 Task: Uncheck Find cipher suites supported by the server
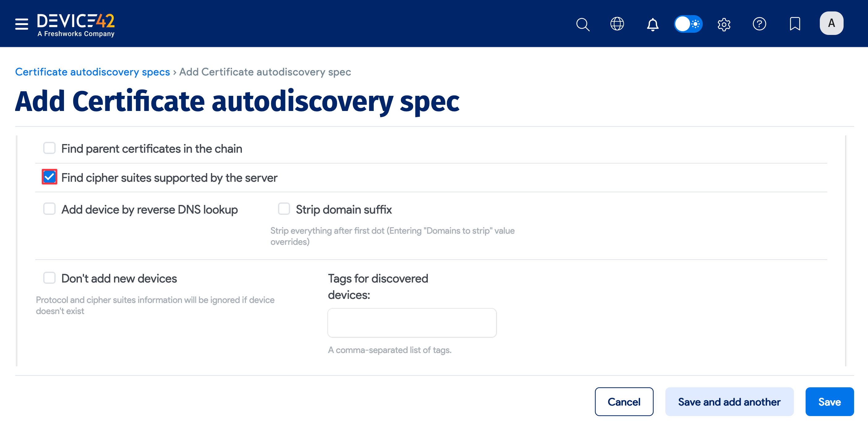(x=49, y=176)
